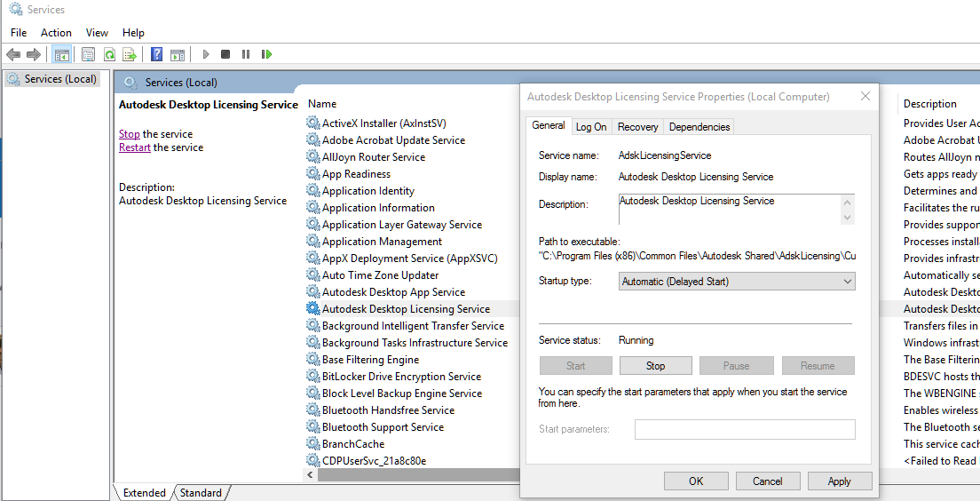Toggle Show/Hide Console Tree toolbar icon
The width and height of the screenshot is (980, 501).
61,54
